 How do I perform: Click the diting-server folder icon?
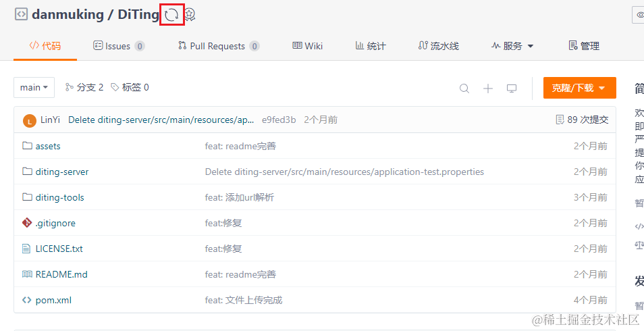pyautogui.click(x=27, y=171)
